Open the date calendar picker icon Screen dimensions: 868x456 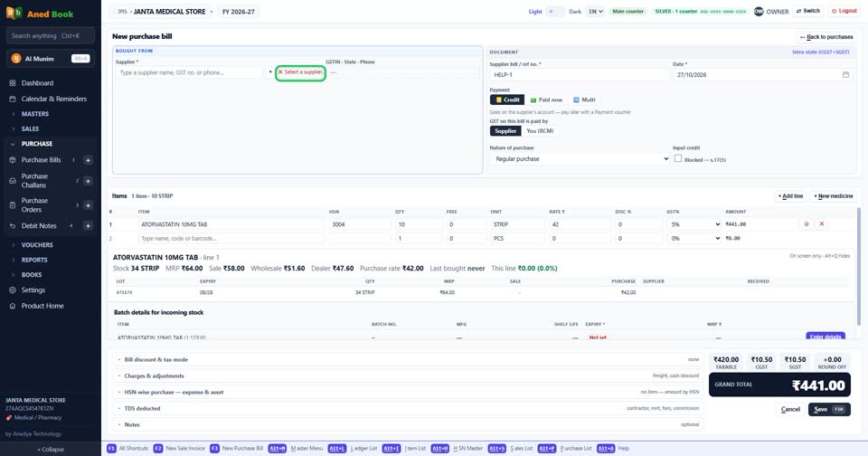[x=845, y=75]
